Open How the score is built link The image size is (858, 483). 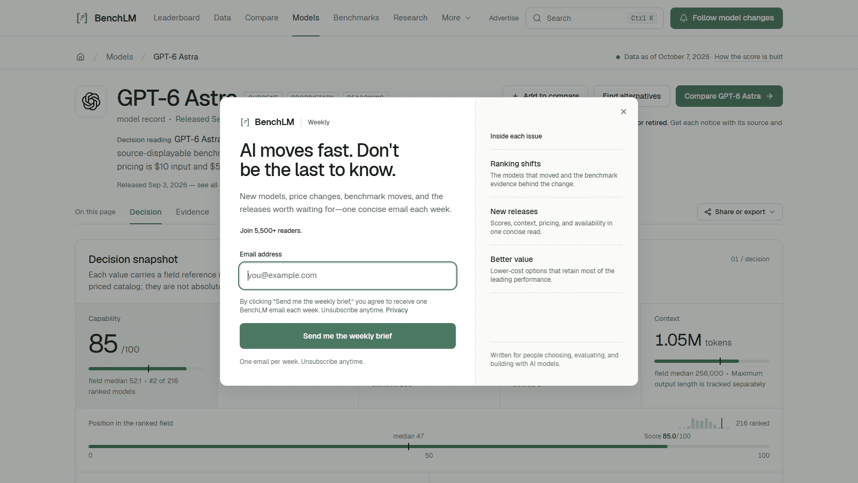[748, 57]
